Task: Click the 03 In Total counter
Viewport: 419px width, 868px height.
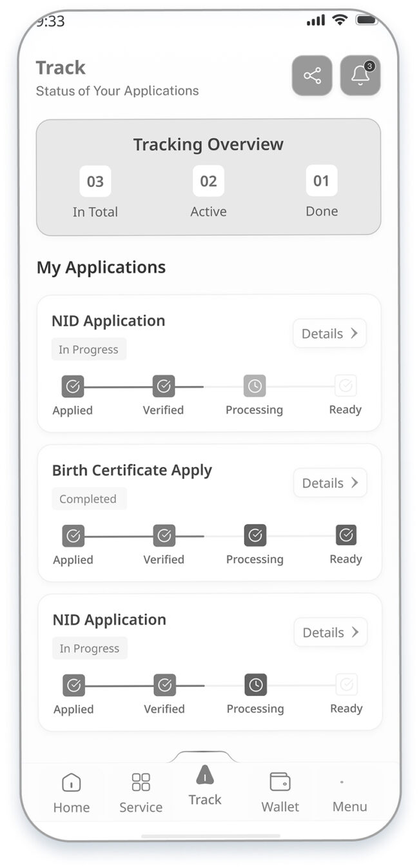Action: pos(95,192)
